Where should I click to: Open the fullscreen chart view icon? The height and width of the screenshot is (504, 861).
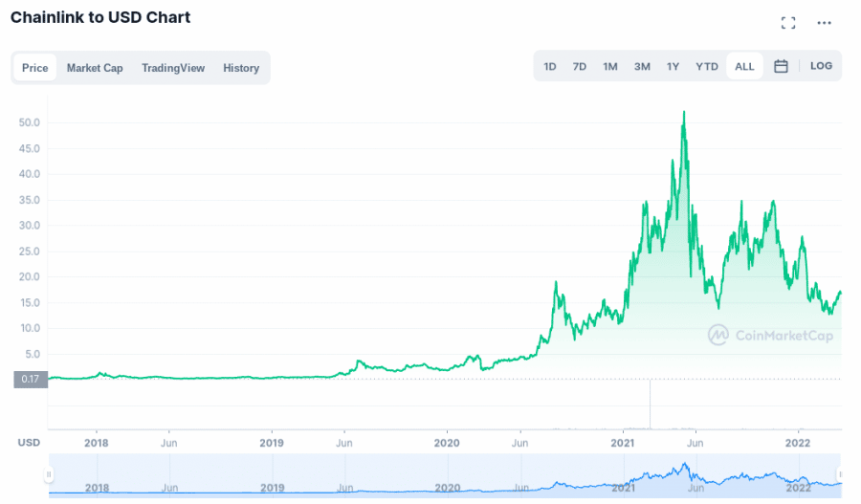click(x=788, y=23)
